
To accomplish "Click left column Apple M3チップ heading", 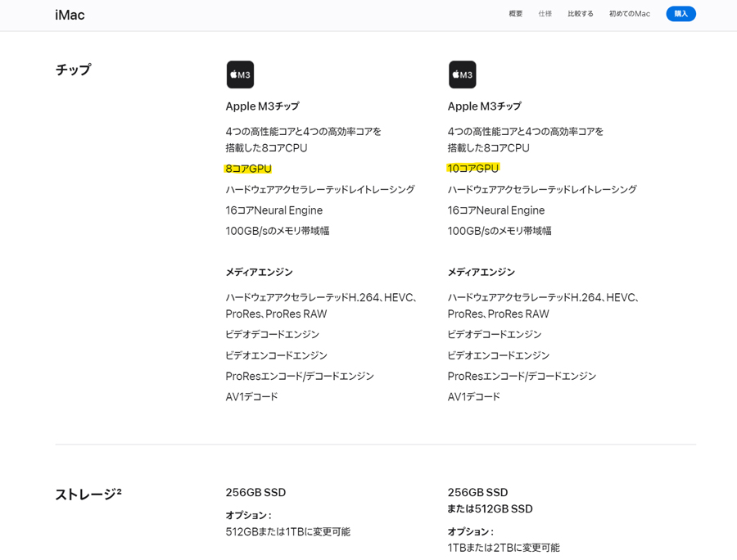I will (x=262, y=106).
